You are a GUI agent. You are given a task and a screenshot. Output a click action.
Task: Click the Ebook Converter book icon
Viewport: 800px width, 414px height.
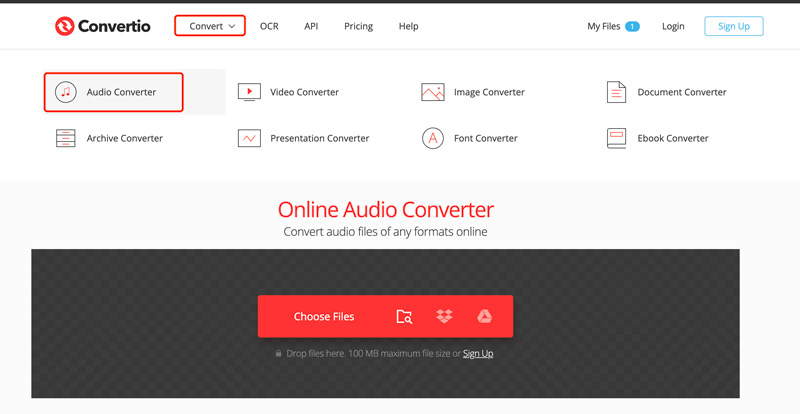[616, 139]
